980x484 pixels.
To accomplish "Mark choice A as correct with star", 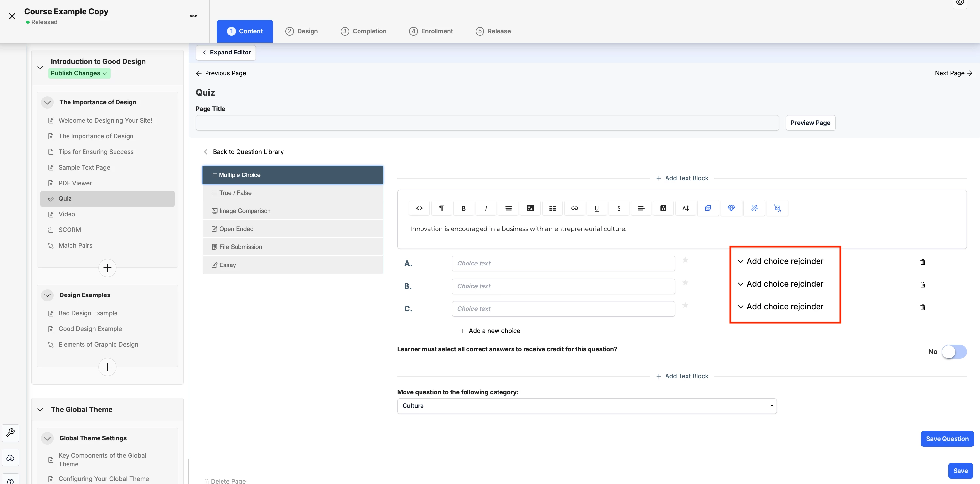I will tap(685, 260).
